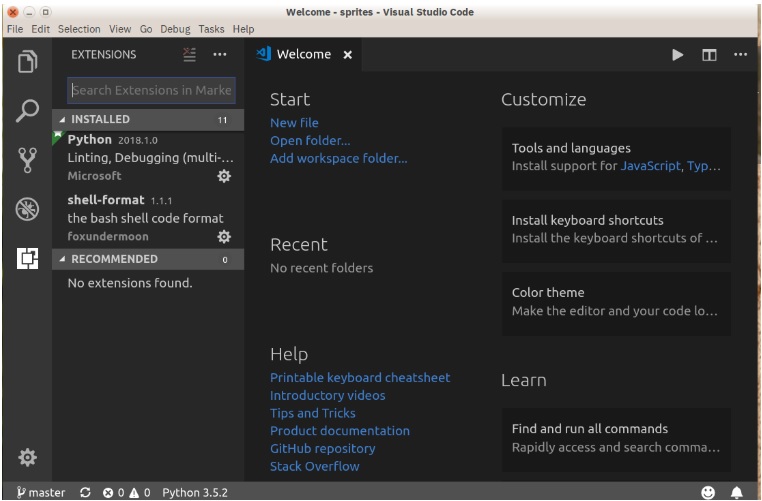This screenshot has height=501, width=762.
Task: Open the feedback smiley in status bar
Action: tap(708, 492)
